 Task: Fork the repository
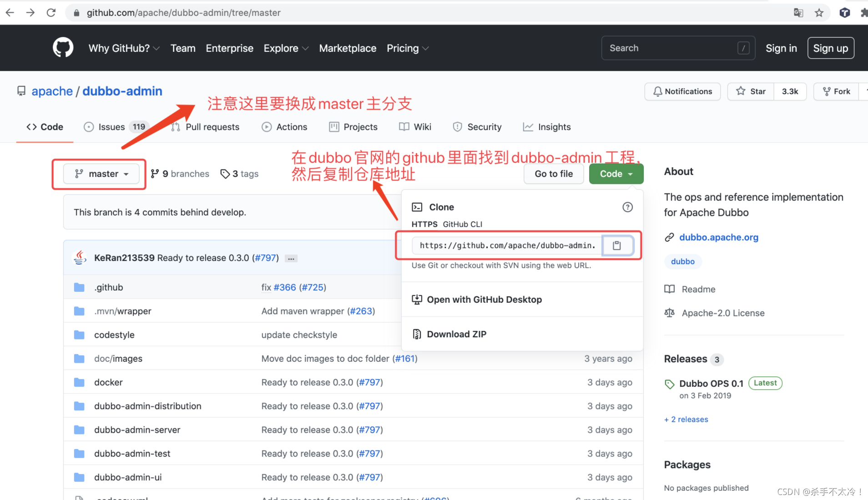tap(836, 91)
